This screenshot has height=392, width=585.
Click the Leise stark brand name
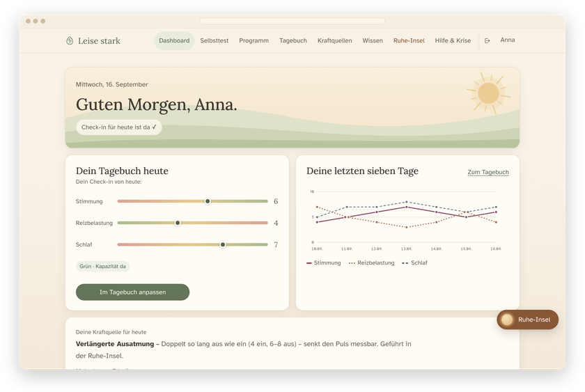[99, 41]
